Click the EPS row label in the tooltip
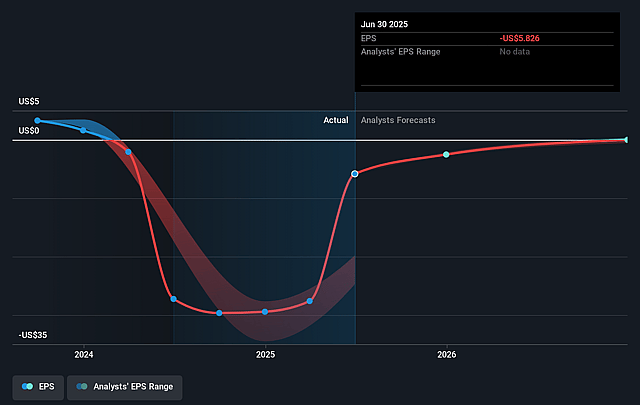 click(x=369, y=38)
